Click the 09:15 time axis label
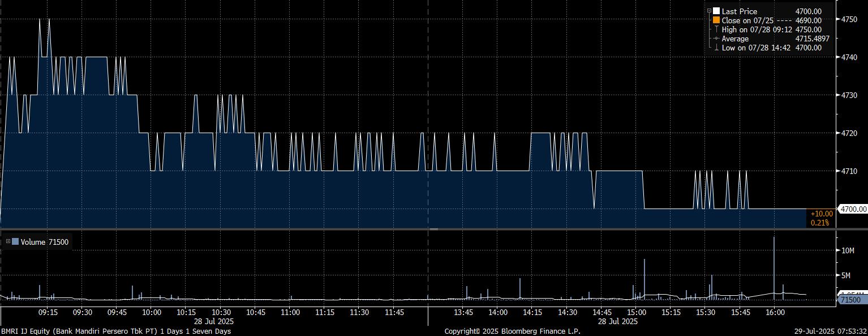868x336 pixels. point(48,312)
